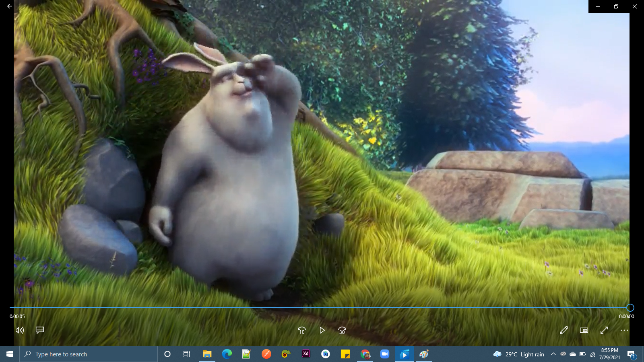Open the orange round app in taskbar

point(266,354)
